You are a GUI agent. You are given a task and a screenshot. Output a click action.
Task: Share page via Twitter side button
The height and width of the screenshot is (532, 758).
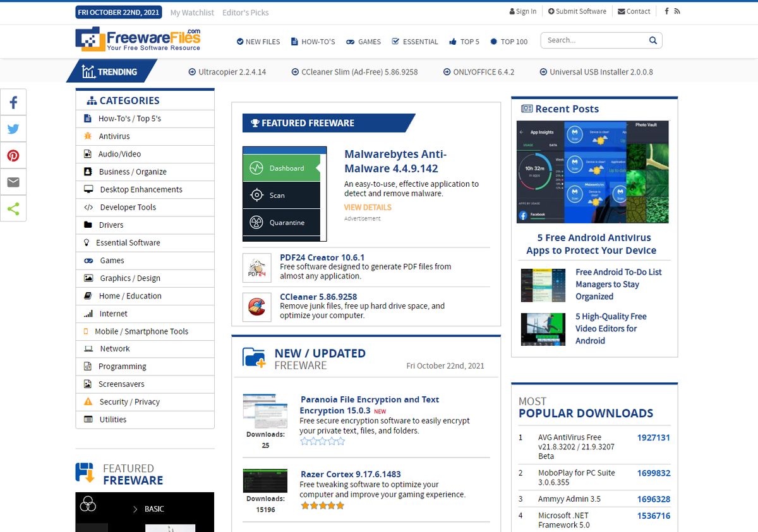point(13,129)
